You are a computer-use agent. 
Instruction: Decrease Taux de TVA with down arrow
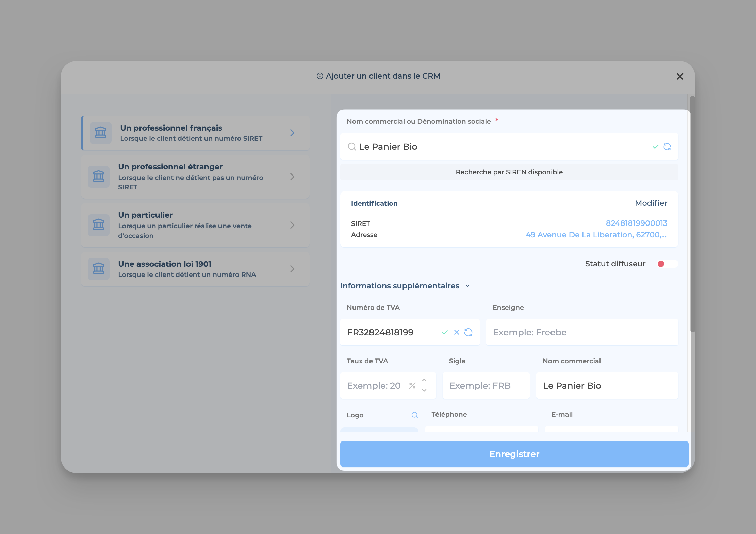(424, 390)
